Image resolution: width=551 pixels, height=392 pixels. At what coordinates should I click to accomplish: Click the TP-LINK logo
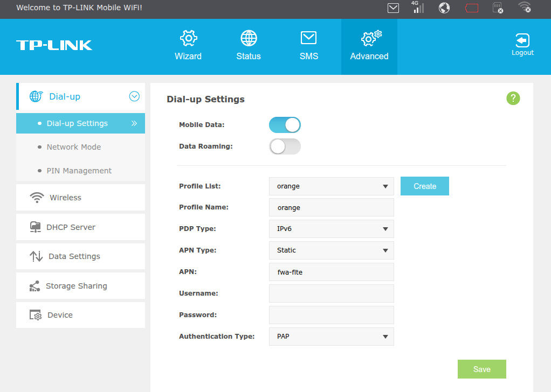click(54, 45)
